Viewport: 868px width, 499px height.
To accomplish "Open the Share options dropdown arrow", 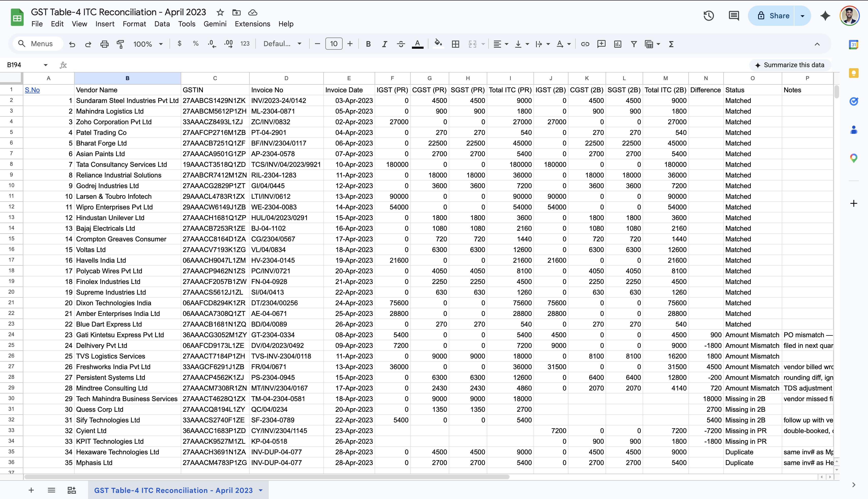I will (803, 16).
